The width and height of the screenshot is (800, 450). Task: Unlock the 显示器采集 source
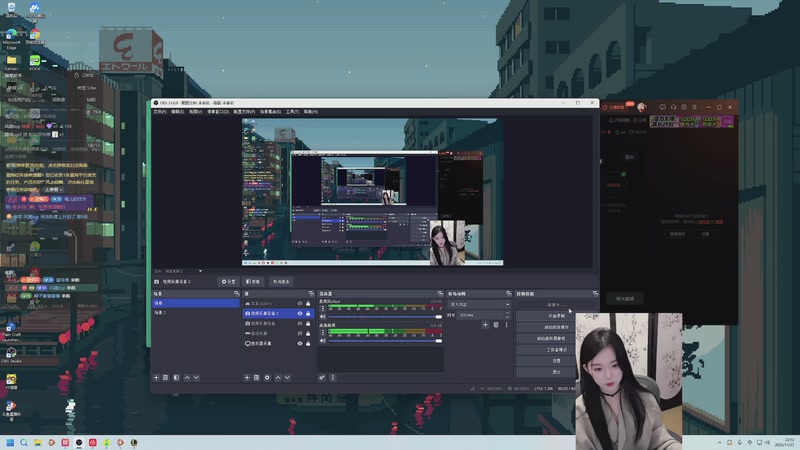pos(308,343)
